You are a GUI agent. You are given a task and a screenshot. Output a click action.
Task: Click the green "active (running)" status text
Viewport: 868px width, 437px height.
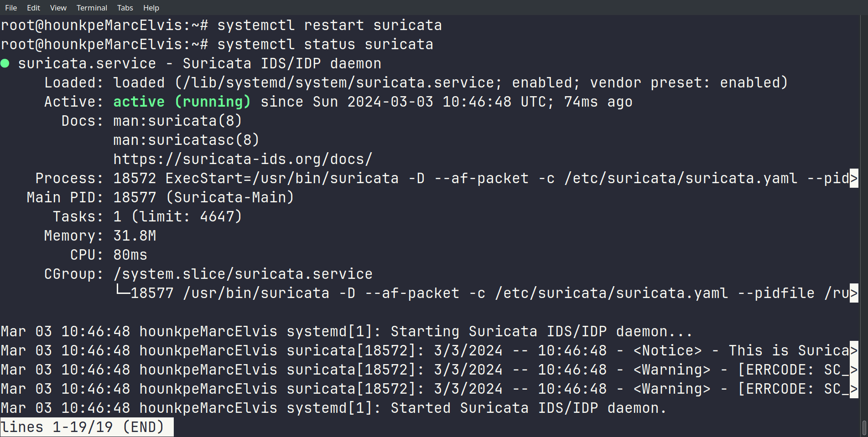pos(182,102)
